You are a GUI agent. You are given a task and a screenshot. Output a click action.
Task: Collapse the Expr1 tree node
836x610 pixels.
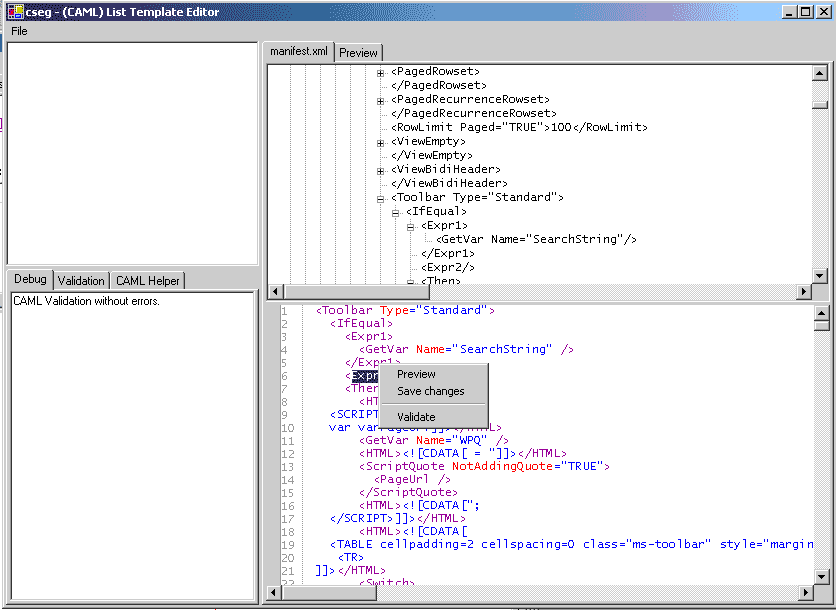tap(410, 227)
